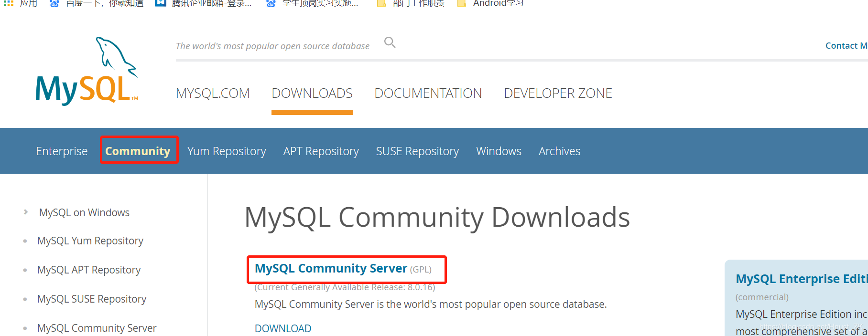The height and width of the screenshot is (336, 868).
Task: Open the Windows tab in the blue bar
Action: click(499, 151)
